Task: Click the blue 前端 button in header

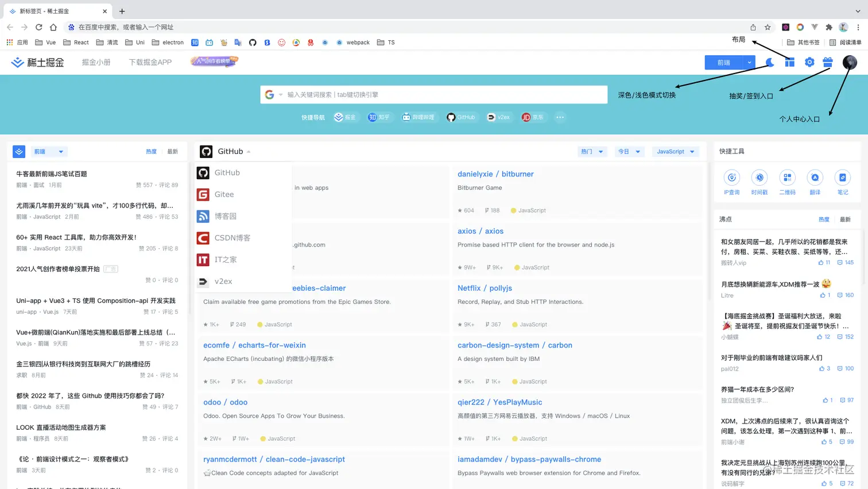Action: coord(724,63)
